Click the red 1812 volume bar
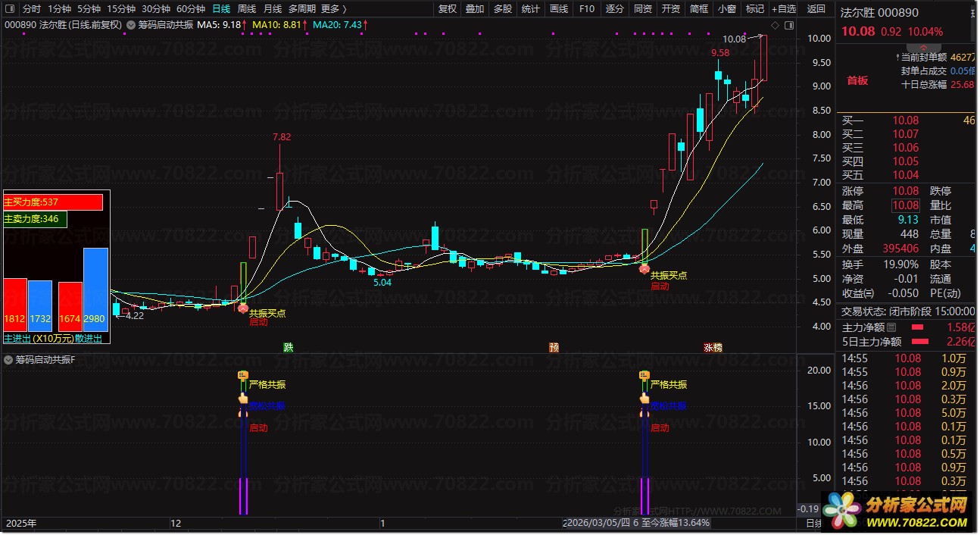The image size is (980, 535). coord(15,305)
